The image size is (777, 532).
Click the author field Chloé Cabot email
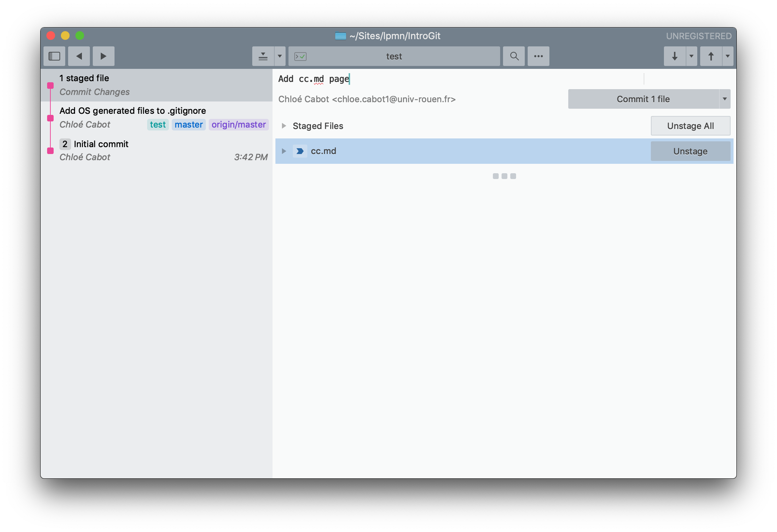(367, 99)
